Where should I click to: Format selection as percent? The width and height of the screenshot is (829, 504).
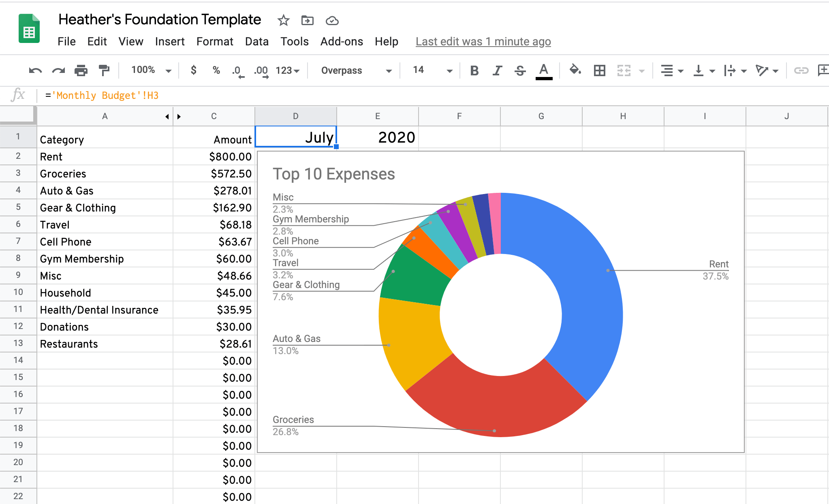point(216,70)
